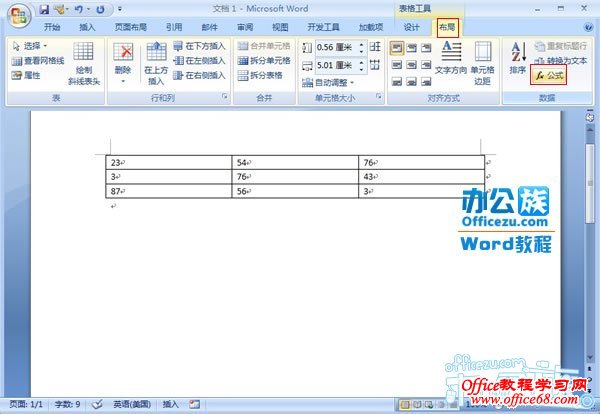
Task: Click the 排序 sort A-Z button
Action: click(518, 58)
